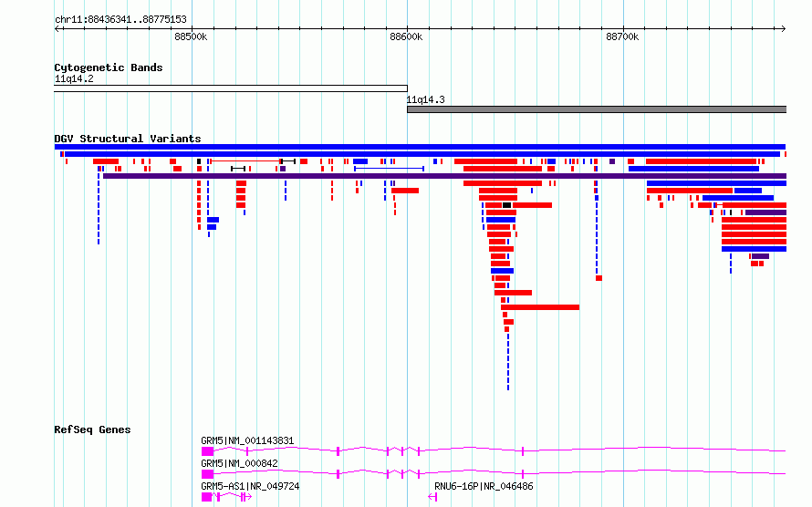Screen dimensions: 812x507
Task: Click the black variant block in the central red stack
Action: pyautogui.click(x=506, y=205)
